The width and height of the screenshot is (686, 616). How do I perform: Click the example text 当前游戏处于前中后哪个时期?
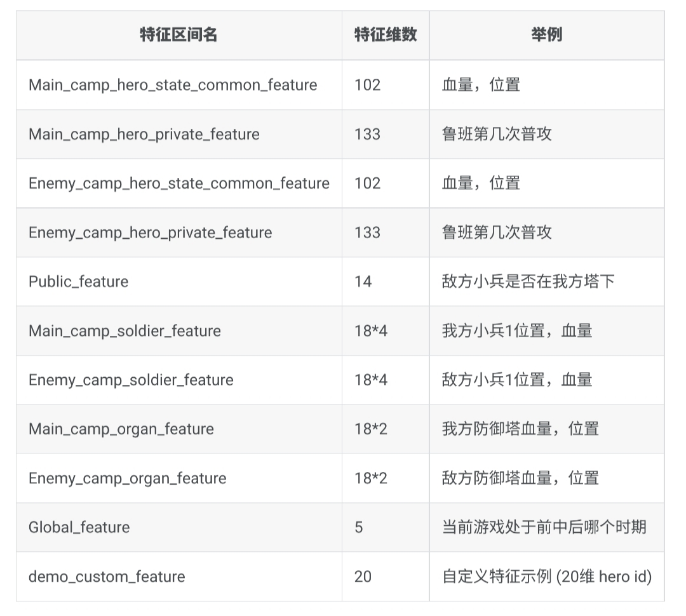click(x=544, y=527)
